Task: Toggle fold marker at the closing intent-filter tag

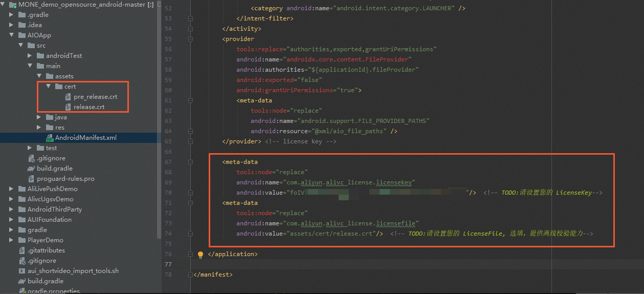Action: point(191,18)
